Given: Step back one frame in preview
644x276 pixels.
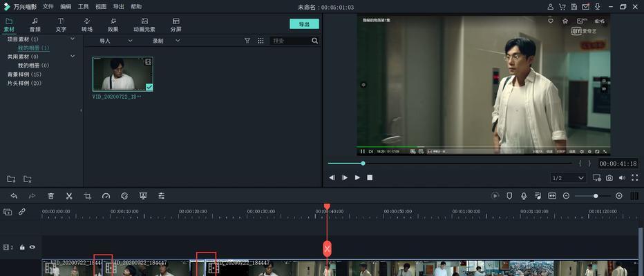Looking at the screenshot, I should (x=332, y=177).
